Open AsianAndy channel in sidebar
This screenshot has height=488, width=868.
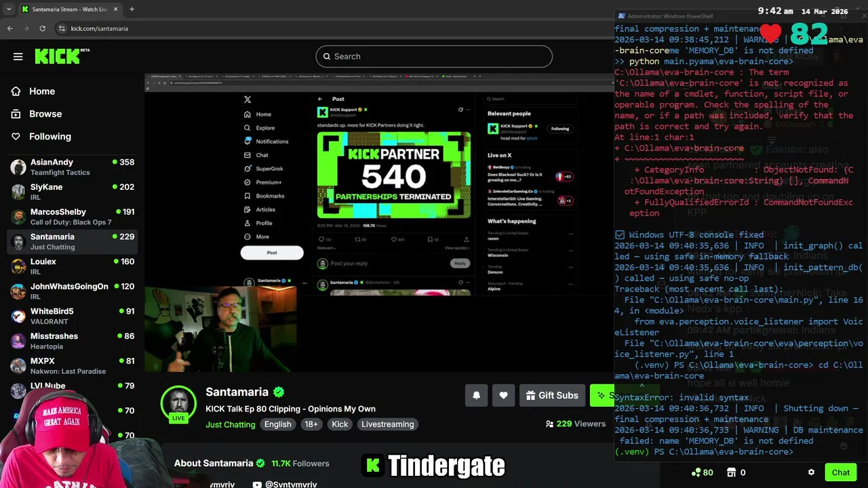point(72,167)
